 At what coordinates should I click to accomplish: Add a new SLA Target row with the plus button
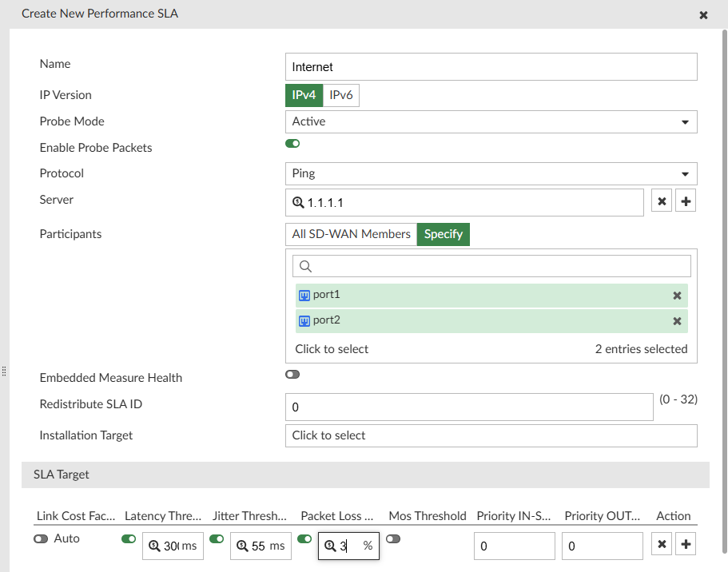[x=686, y=543]
